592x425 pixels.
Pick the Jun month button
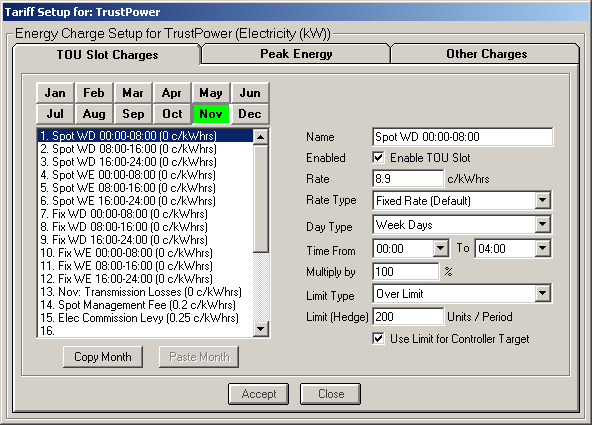[x=250, y=93]
